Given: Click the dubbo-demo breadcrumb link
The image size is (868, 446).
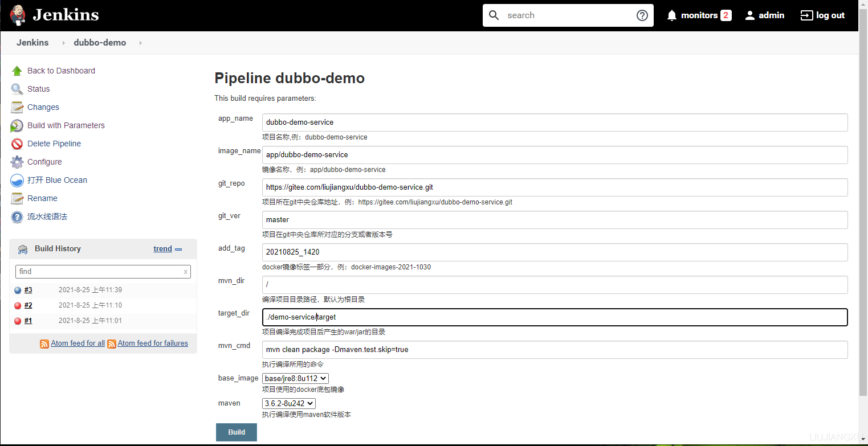Looking at the screenshot, I should (x=100, y=43).
